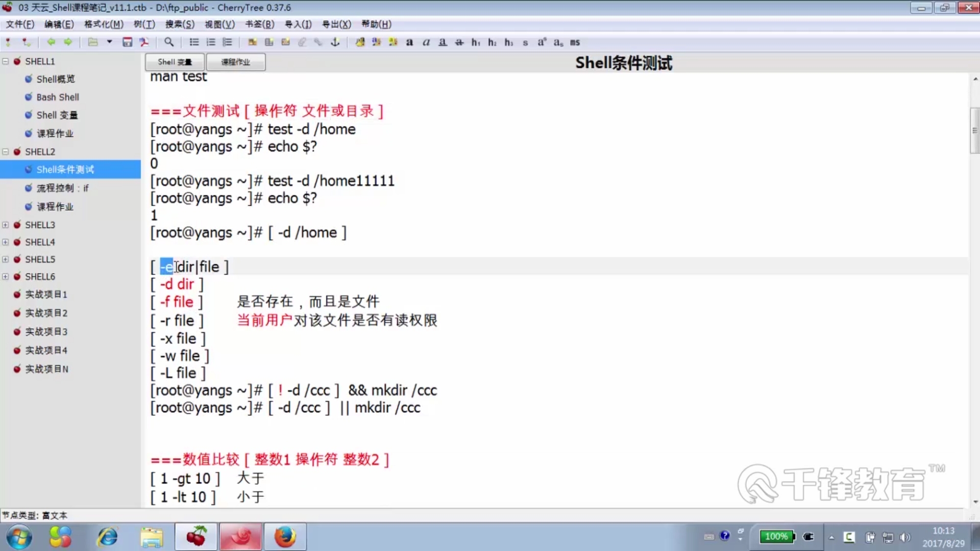The image size is (980, 551).
Task: Open the 导出(X) export menu
Action: click(x=336, y=24)
